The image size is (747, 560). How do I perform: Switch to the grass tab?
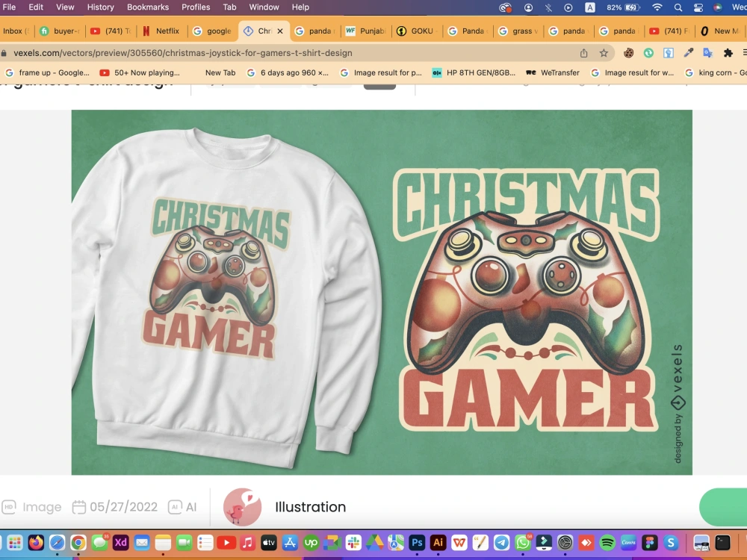click(518, 31)
